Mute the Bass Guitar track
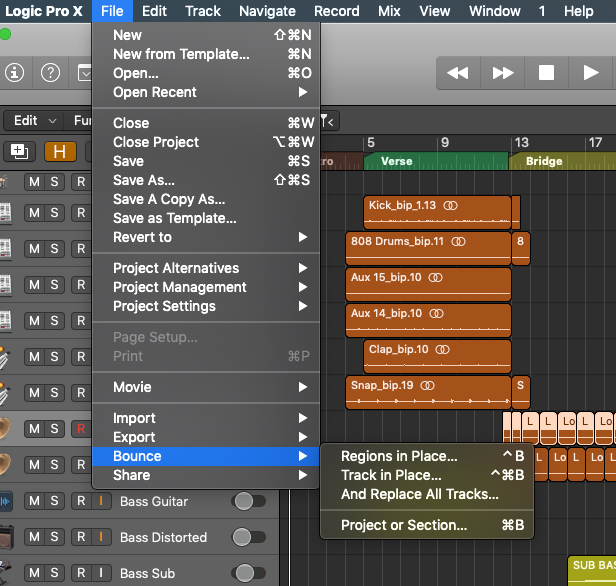 tap(35, 501)
